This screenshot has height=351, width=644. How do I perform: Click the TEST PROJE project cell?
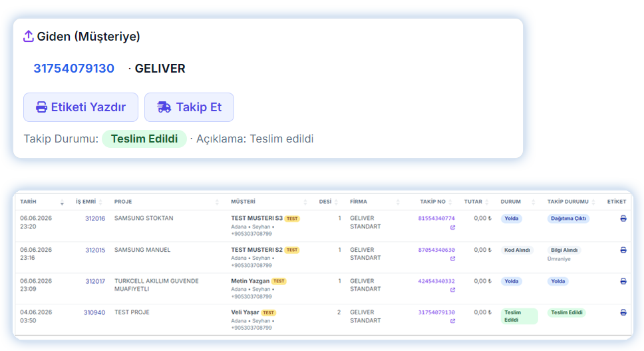coord(132,312)
